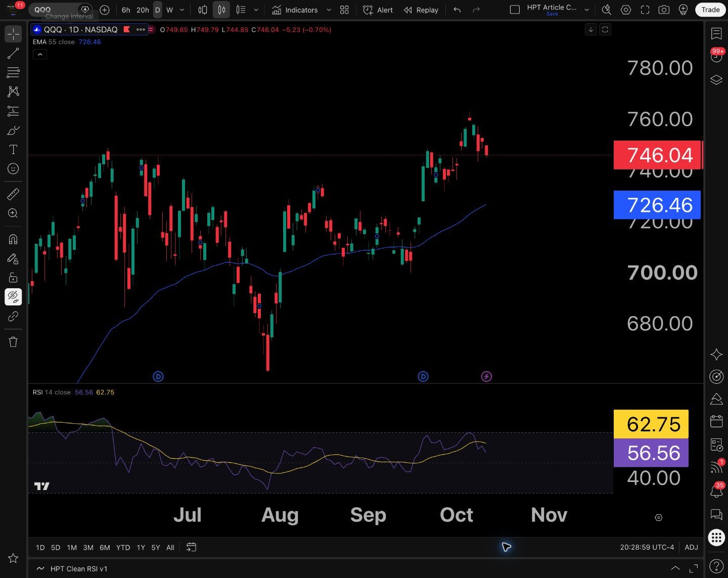Take a chart snapshot with camera icon
Image resolution: width=728 pixels, height=578 pixels.
tap(664, 10)
